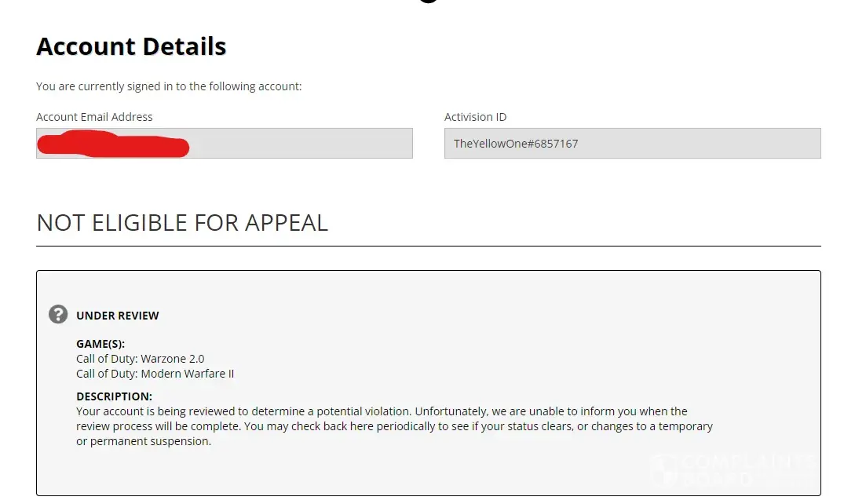This screenshot has height=504, width=855.
Task: Select Call of Duty: Warzone 2.0 entry
Action: (x=140, y=359)
